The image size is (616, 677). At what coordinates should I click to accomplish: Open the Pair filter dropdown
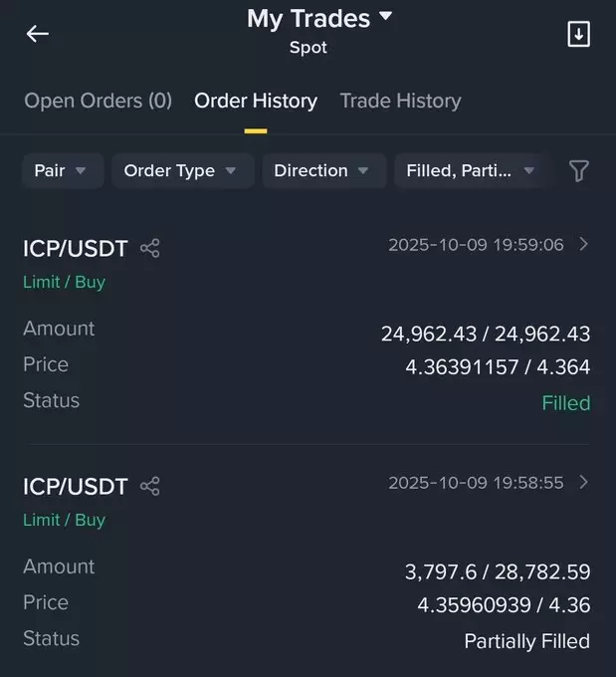coord(61,171)
